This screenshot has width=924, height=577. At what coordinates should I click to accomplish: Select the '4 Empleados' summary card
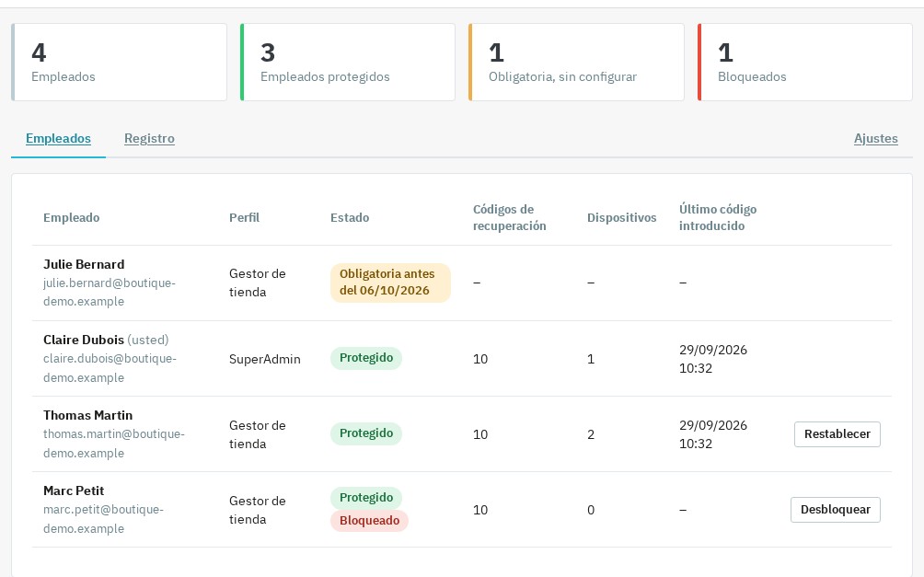[x=119, y=62]
